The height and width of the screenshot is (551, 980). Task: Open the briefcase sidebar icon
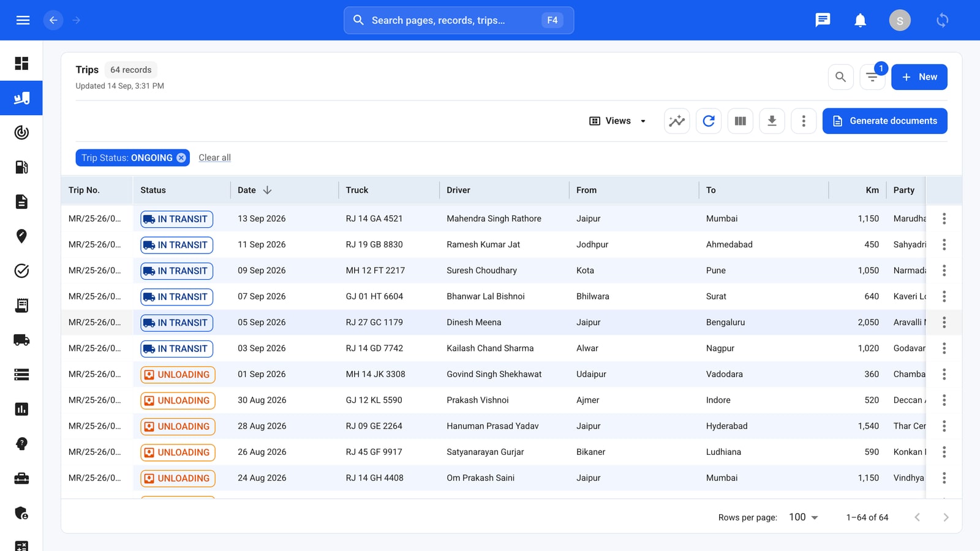tap(21, 478)
